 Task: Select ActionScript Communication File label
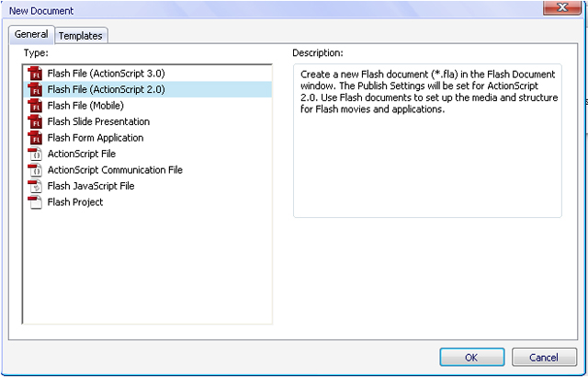[x=115, y=170]
